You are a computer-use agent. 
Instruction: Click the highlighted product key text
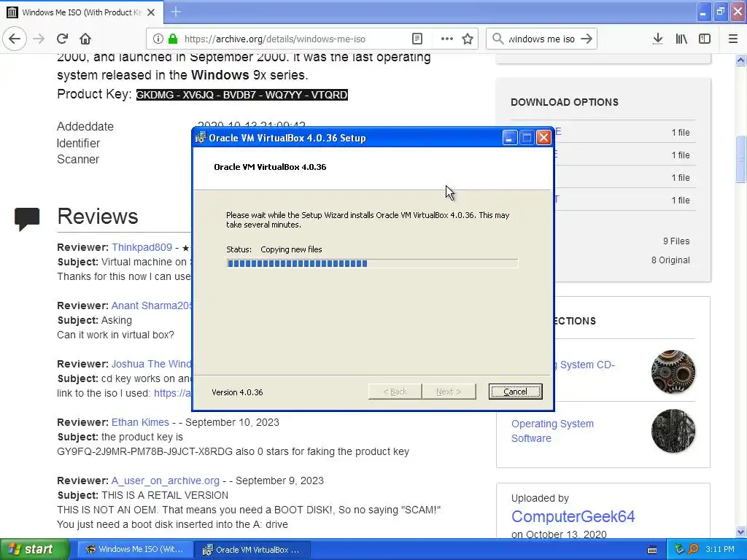(242, 95)
